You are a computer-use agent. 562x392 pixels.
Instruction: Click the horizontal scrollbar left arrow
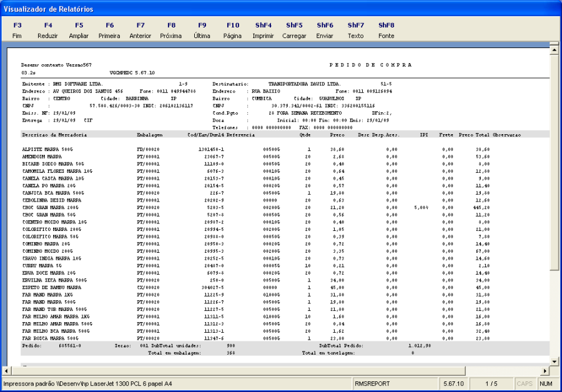(x=6, y=371)
